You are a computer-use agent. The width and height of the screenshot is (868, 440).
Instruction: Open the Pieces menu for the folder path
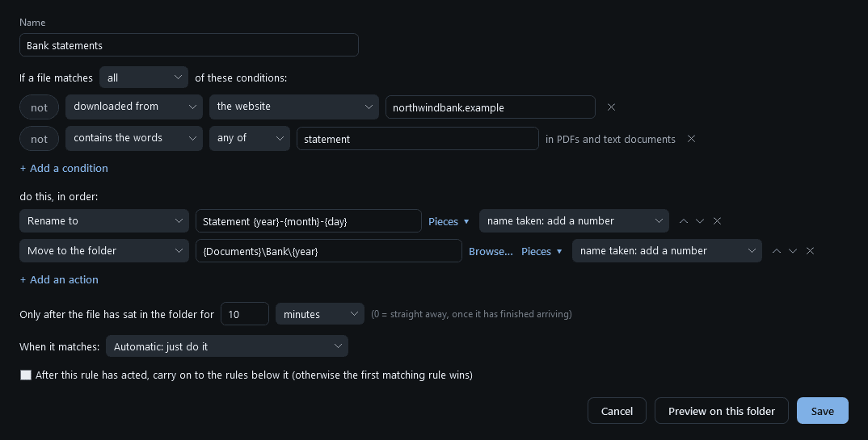coord(541,252)
